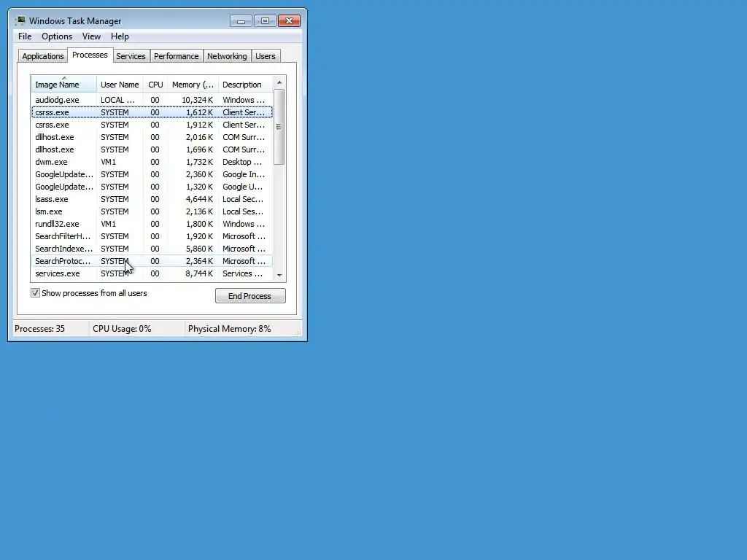Screen dimensions: 747x560
Task: Switch to the Networking tab
Action: point(228,56)
